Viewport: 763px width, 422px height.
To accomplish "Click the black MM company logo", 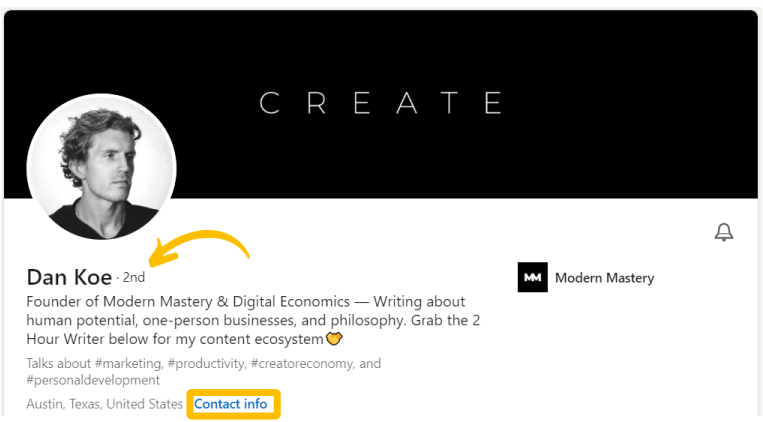I will pyautogui.click(x=532, y=277).
